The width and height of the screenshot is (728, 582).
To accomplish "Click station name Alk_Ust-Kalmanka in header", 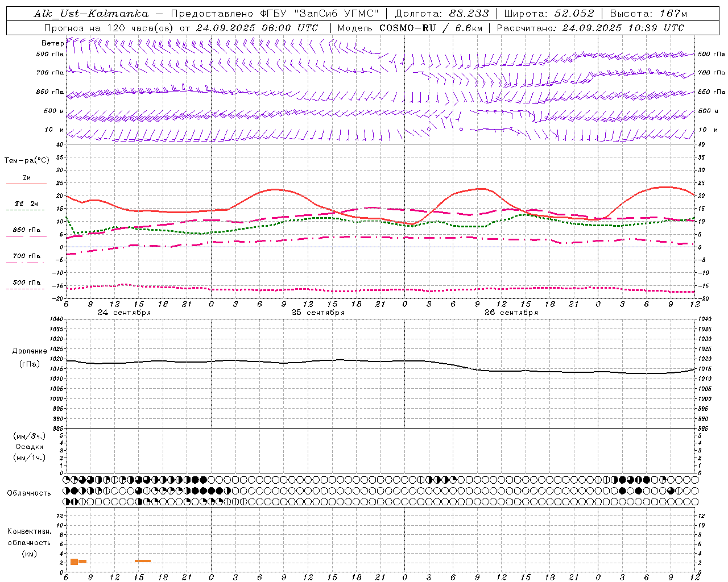I will tap(91, 14).
